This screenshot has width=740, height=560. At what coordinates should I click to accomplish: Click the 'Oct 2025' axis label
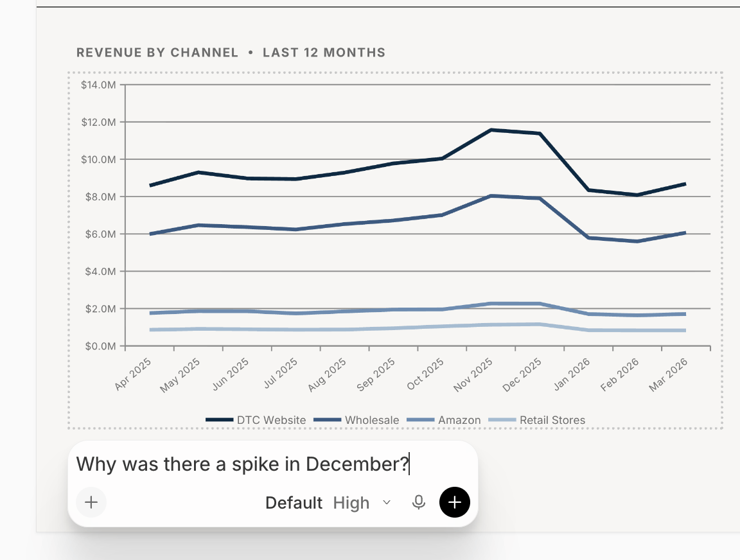[x=425, y=374]
